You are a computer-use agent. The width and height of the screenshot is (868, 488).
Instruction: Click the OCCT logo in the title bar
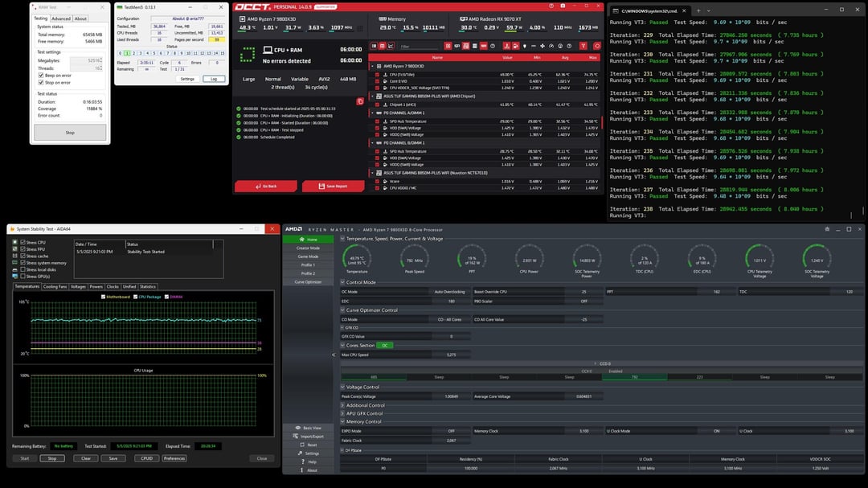click(252, 6)
